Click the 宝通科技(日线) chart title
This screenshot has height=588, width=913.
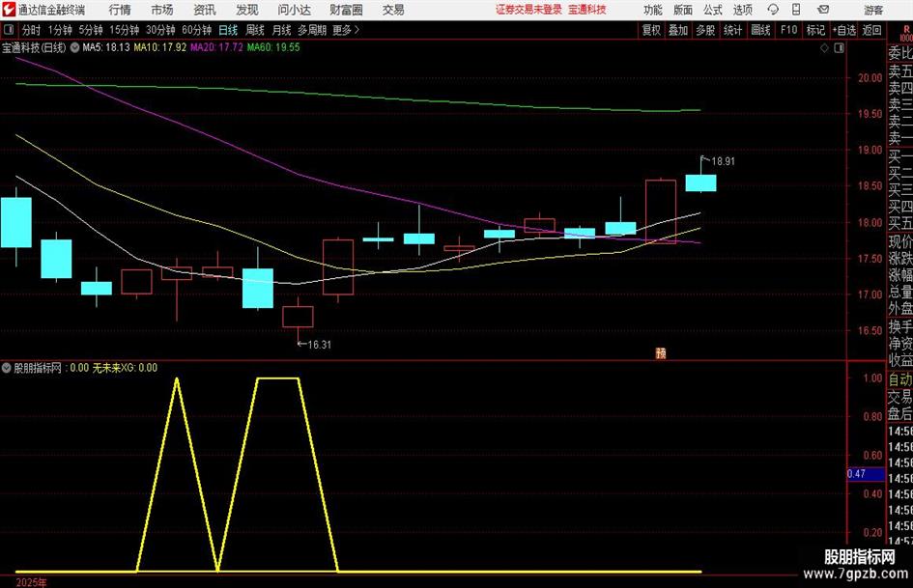click(34, 47)
